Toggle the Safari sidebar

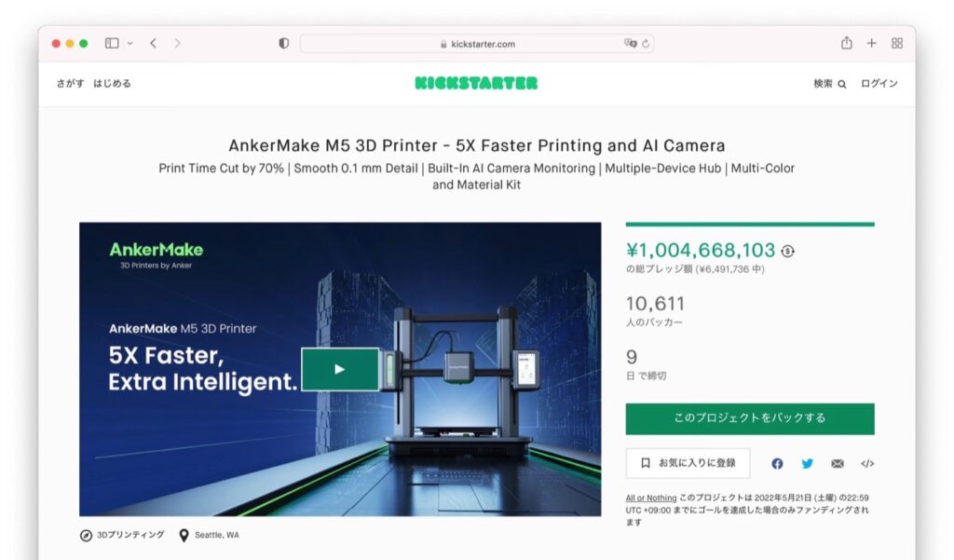[111, 42]
